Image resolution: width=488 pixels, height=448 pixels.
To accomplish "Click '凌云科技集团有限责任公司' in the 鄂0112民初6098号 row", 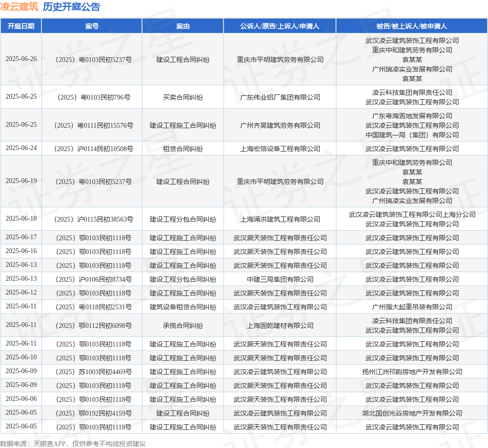I will 412,321.
